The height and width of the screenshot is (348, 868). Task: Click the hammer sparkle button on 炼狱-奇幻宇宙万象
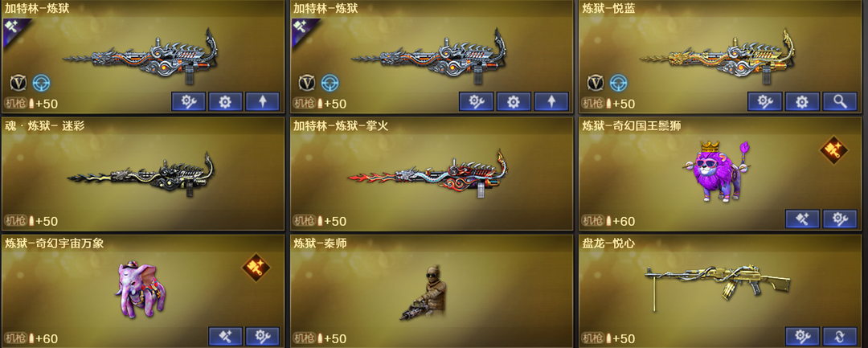pos(225,337)
